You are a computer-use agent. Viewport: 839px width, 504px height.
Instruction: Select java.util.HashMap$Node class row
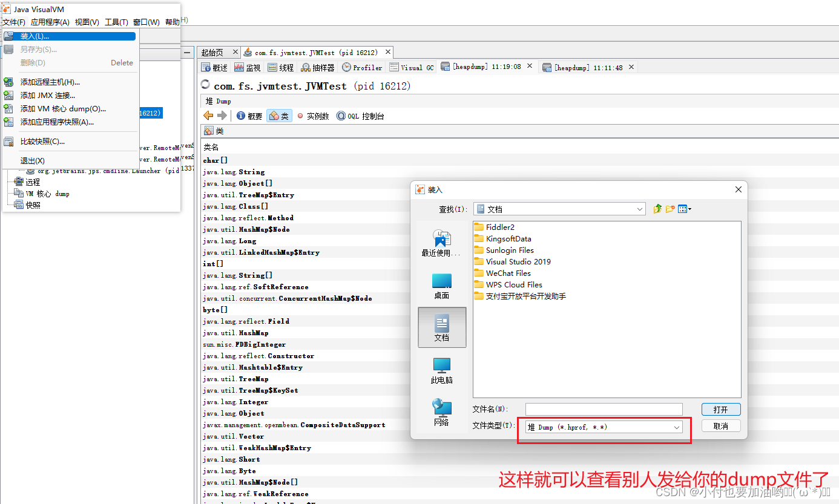point(521,229)
